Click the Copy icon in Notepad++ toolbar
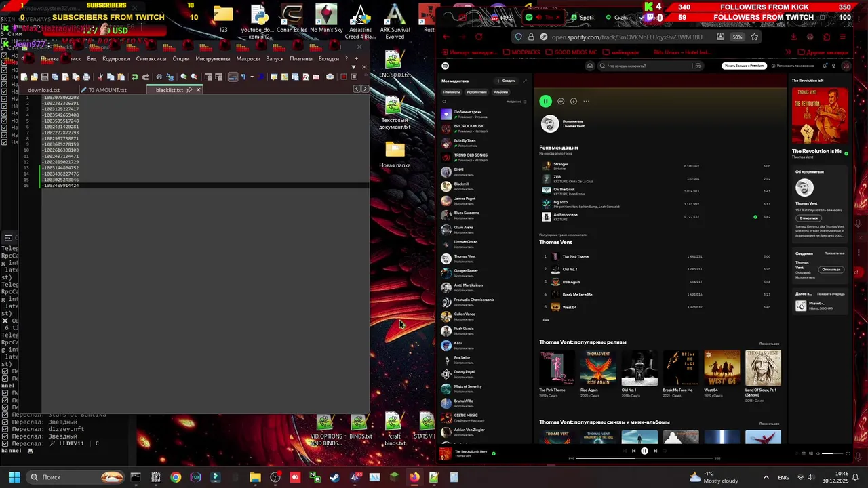 pos(111,77)
